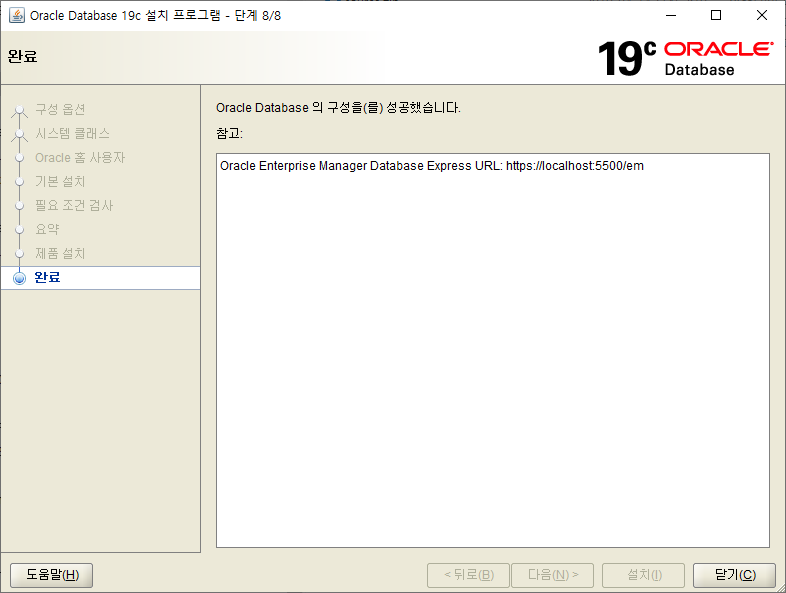The height and width of the screenshot is (593, 786).
Task: Select the 구성 옵션 step
Action: coord(60,109)
